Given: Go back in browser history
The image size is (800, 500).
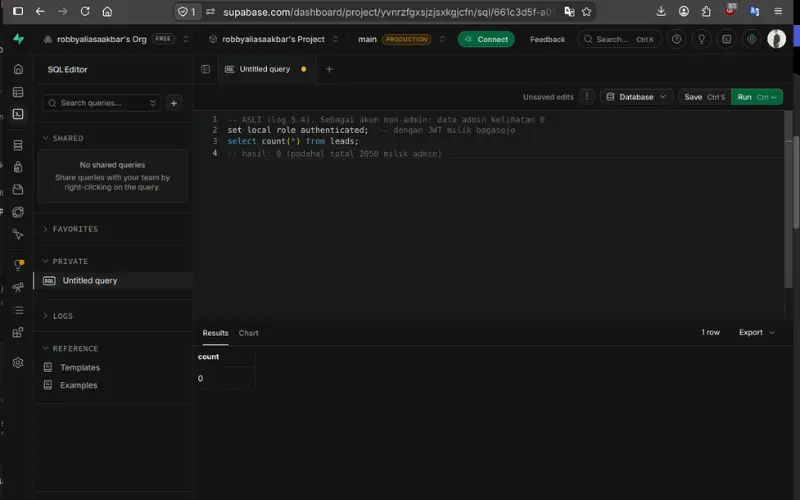Looking at the screenshot, I should pos(40,11).
